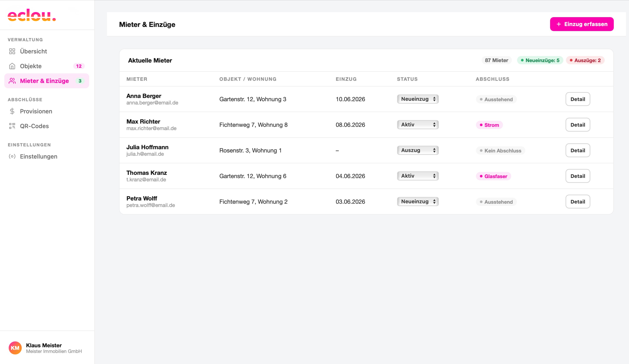The width and height of the screenshot is (629, 364).
Task: Click max.richter@email.de
Action: 151,128
